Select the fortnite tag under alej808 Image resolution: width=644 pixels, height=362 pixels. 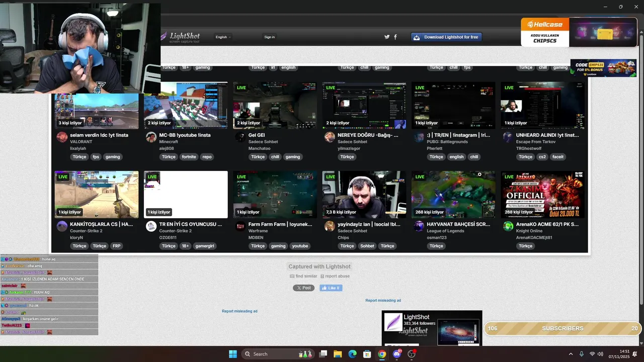coord(189,157)
